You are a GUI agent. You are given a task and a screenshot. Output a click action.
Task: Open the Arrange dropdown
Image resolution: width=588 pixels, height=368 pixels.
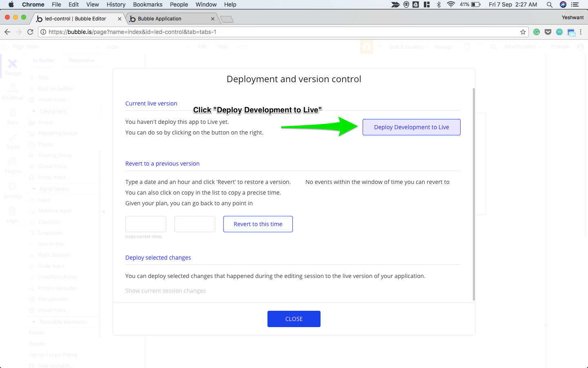446,47
